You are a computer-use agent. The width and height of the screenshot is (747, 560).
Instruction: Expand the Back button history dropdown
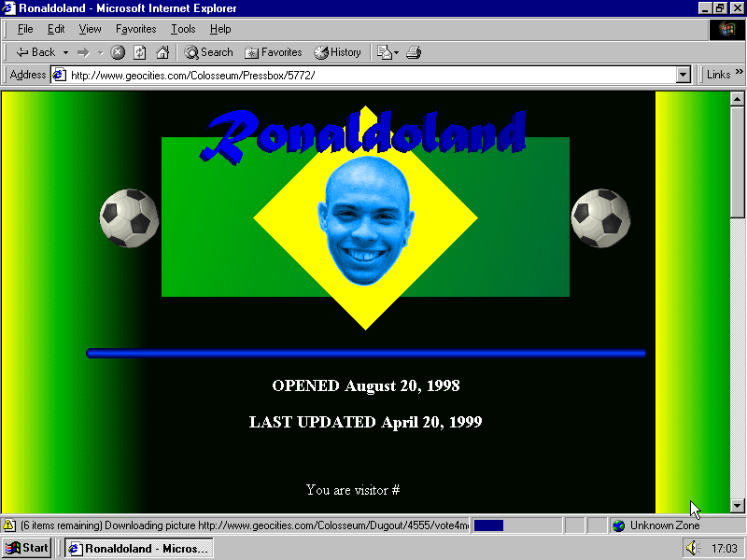coord(65,52)
